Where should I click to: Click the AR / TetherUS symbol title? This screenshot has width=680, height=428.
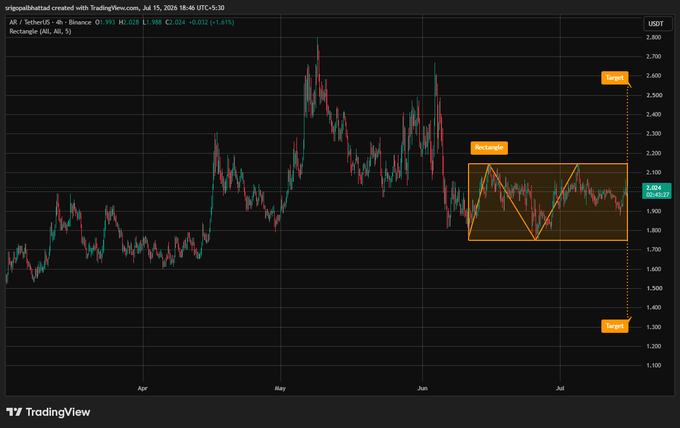pyautogui.click(x=50, y=22)
